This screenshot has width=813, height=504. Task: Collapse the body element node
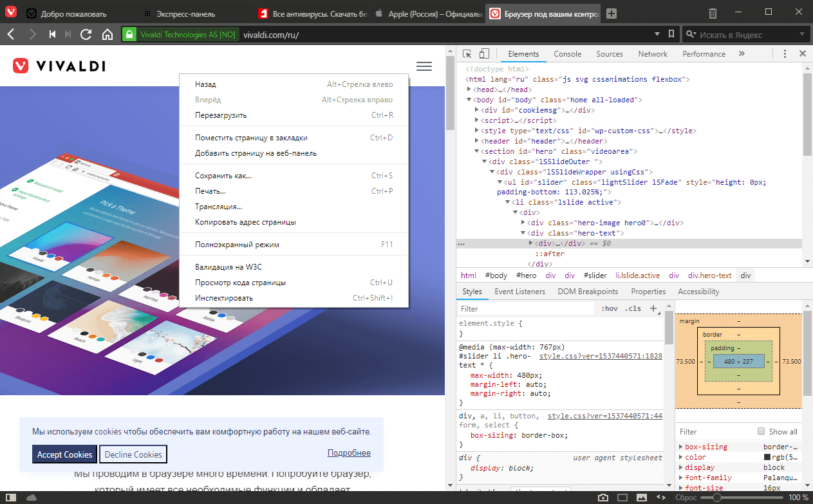point(470,100)
